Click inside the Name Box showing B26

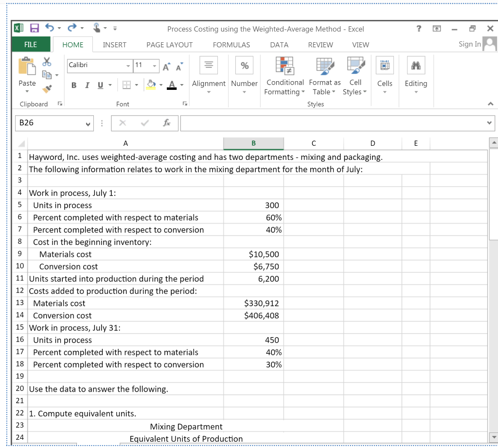(49, 123)
